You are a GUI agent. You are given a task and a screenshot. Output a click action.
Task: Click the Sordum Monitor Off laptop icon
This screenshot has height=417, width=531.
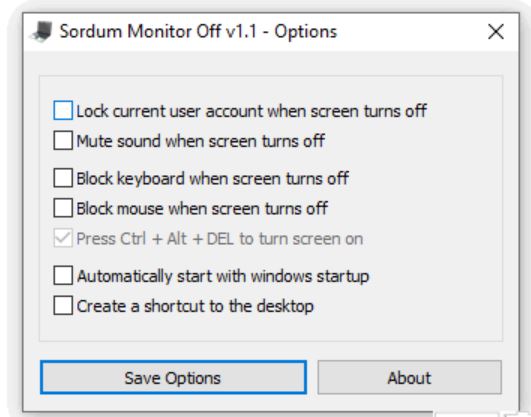click(x=42, y=32)
